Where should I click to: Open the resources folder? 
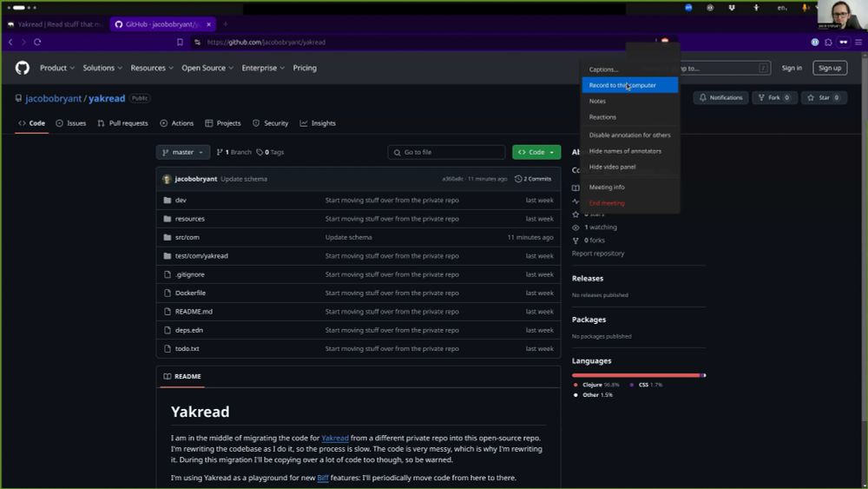point(190,219)
